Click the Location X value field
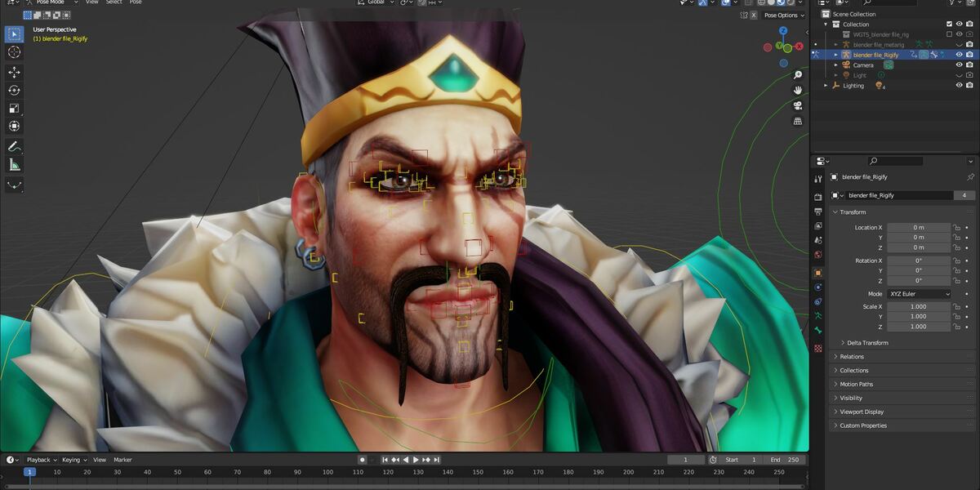 tap(919, 228)
